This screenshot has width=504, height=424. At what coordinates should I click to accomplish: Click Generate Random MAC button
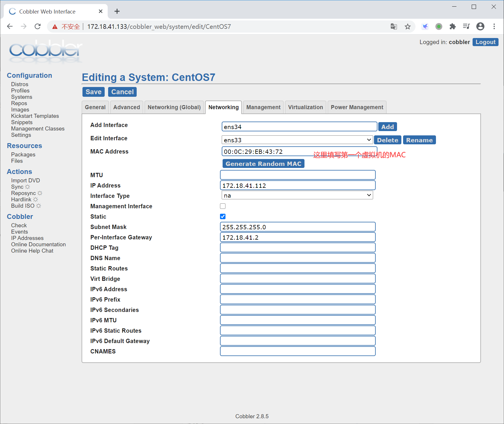pyautogui.click(x=263, y=164)
